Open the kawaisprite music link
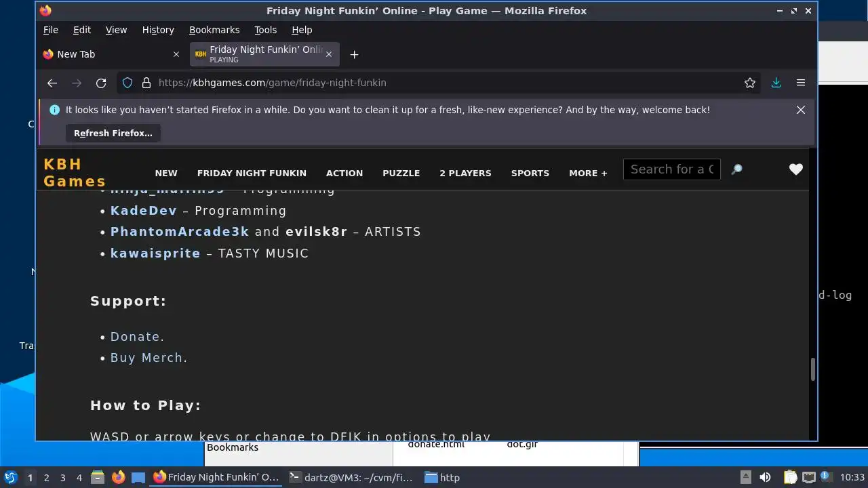 coord(155,253)
